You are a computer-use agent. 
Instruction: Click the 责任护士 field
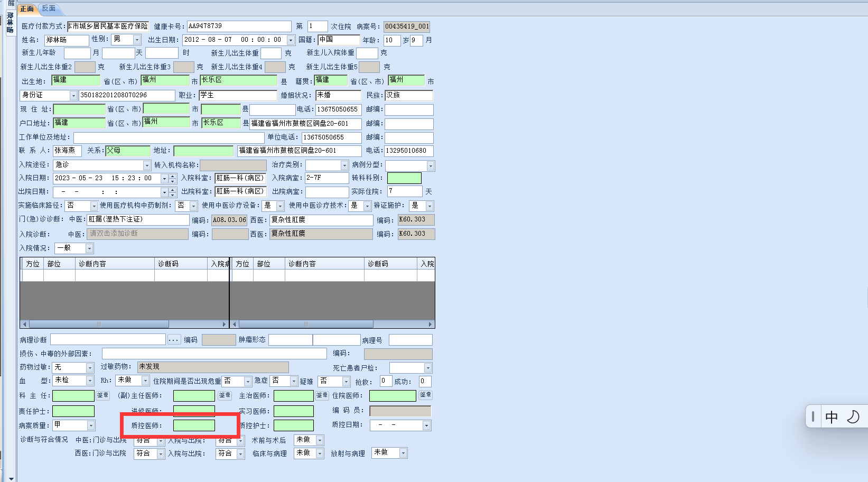coord(73,411)
